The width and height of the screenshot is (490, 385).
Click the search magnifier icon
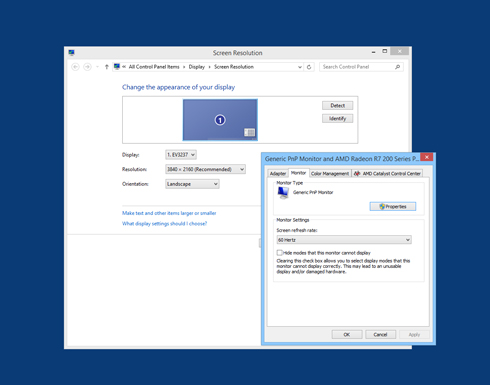(397, 67)
